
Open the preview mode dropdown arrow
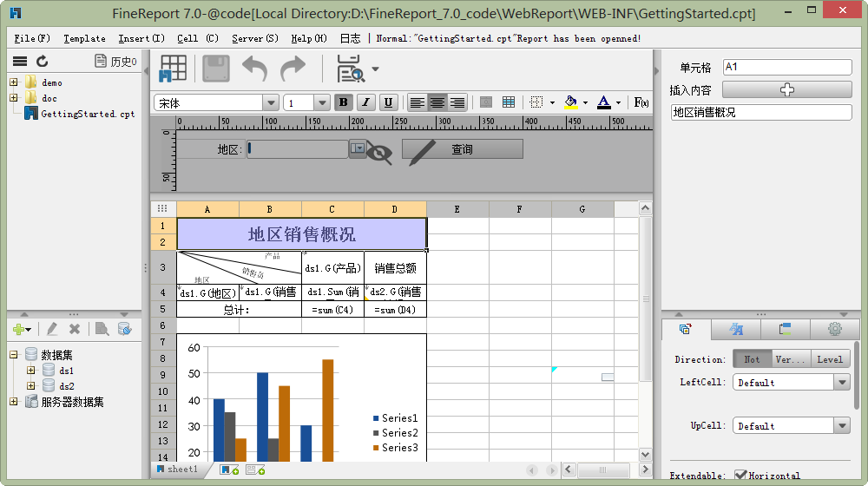375,69
